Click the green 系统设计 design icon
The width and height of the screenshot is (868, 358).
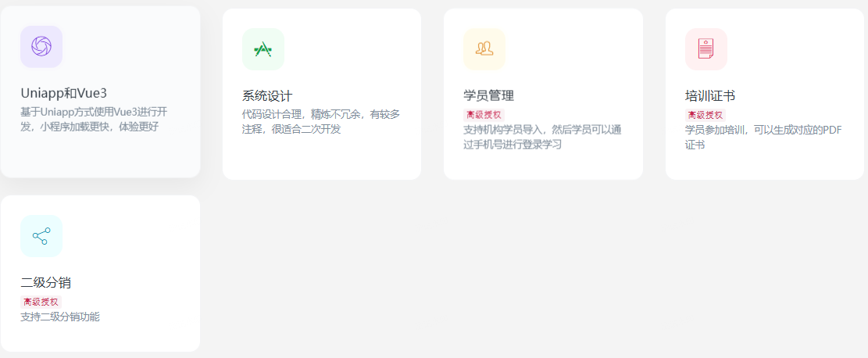263,49
